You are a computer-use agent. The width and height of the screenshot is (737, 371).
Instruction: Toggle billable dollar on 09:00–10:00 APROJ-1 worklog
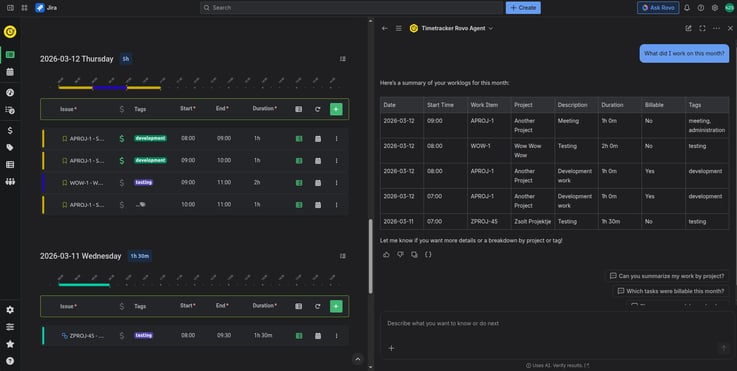click(x=122, y=161)
